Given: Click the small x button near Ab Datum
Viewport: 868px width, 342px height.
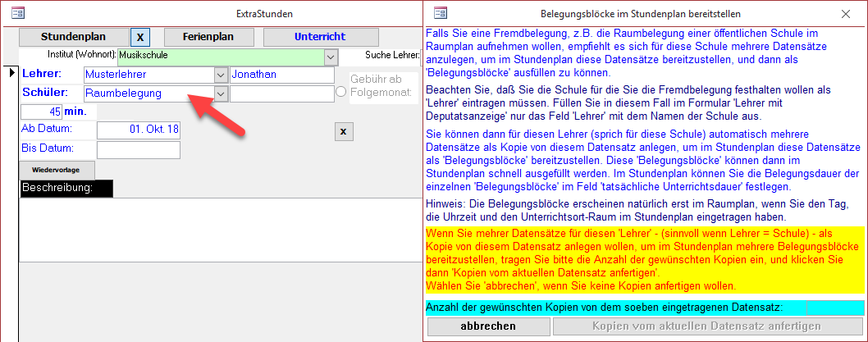Looking at the screenshot, I should [344, 131].
